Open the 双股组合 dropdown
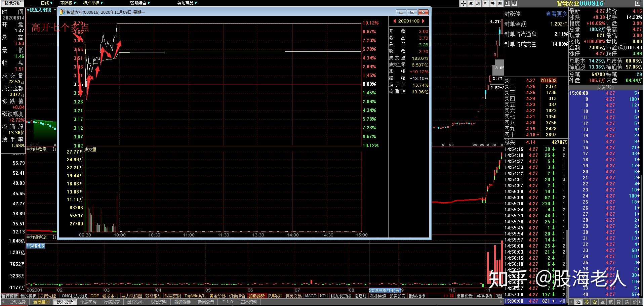Viewport: 644px width, 306px height. point(140,3)
